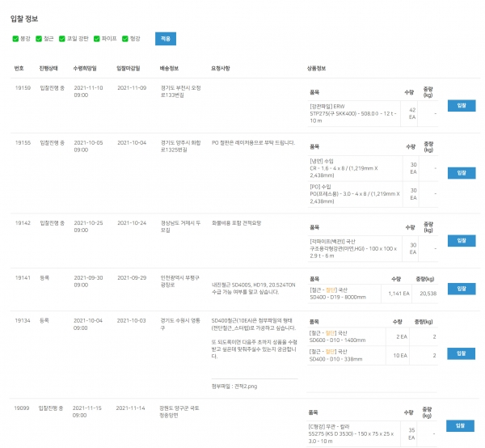Image resolution: width=485 pixels, height=448 pixels.
Task: Click the [냉연] 수입 CR product entry
Action: pos(344,168)
